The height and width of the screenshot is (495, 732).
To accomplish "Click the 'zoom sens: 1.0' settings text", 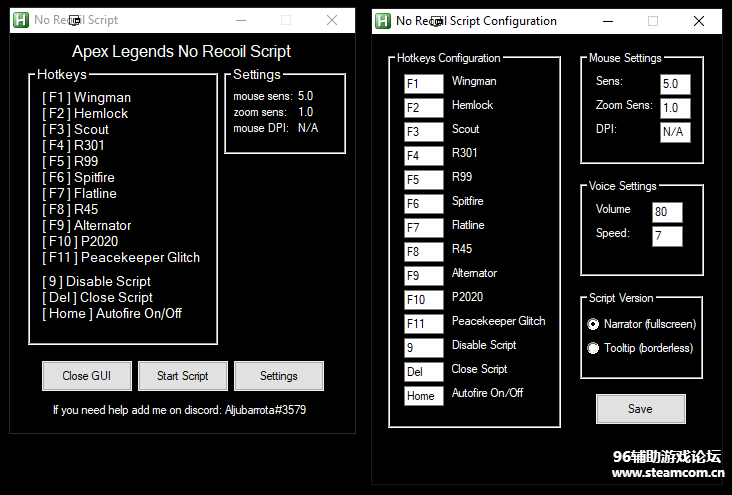I will (x=274, y=112).
